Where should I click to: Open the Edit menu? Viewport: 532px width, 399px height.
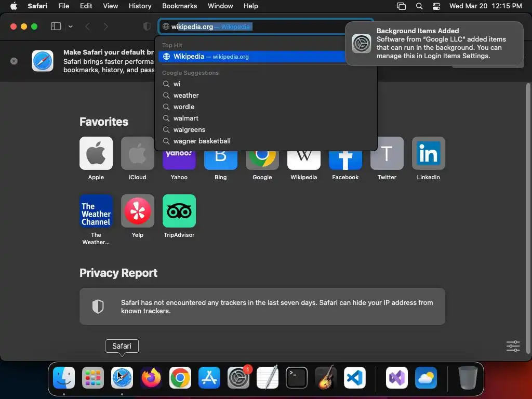pos(86,6)
